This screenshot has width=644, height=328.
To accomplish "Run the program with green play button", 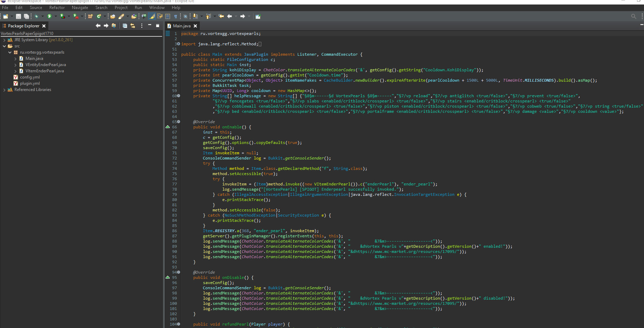I will 49,16.
